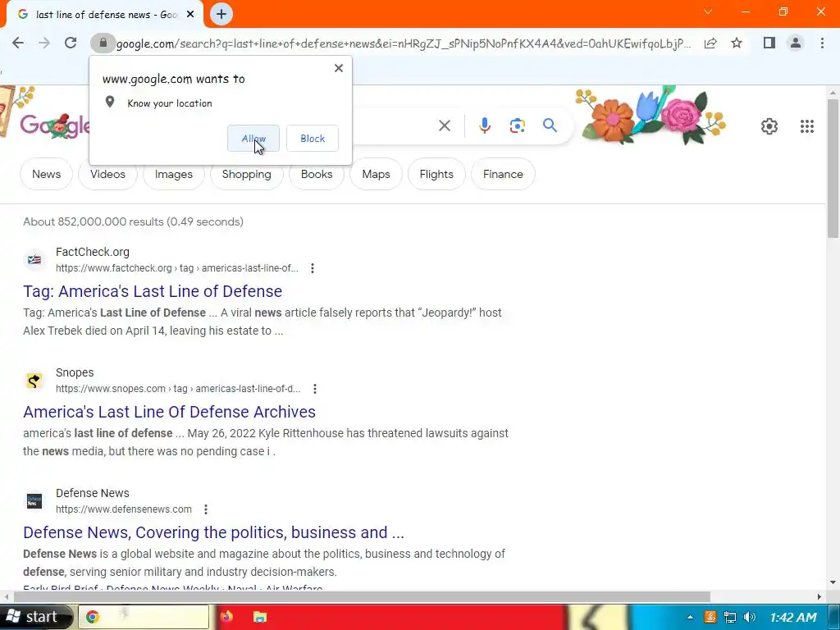Click the snopes.com URL breadcrumb
Image resolution: width=840 pixels, height=630 pixels.
point(178,388)
